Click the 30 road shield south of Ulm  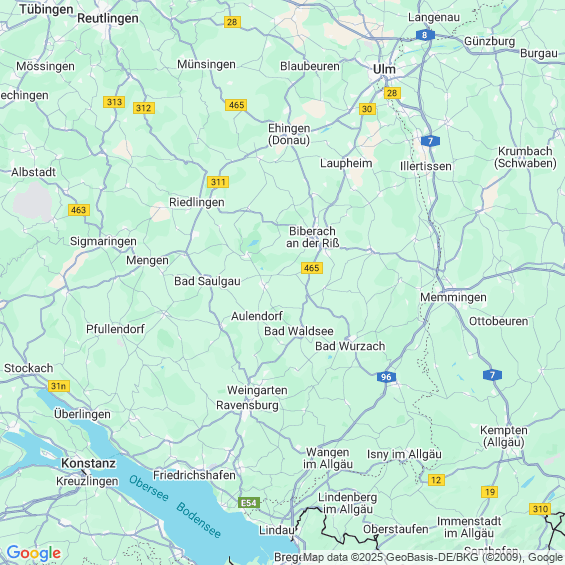[x=367, y=109]
